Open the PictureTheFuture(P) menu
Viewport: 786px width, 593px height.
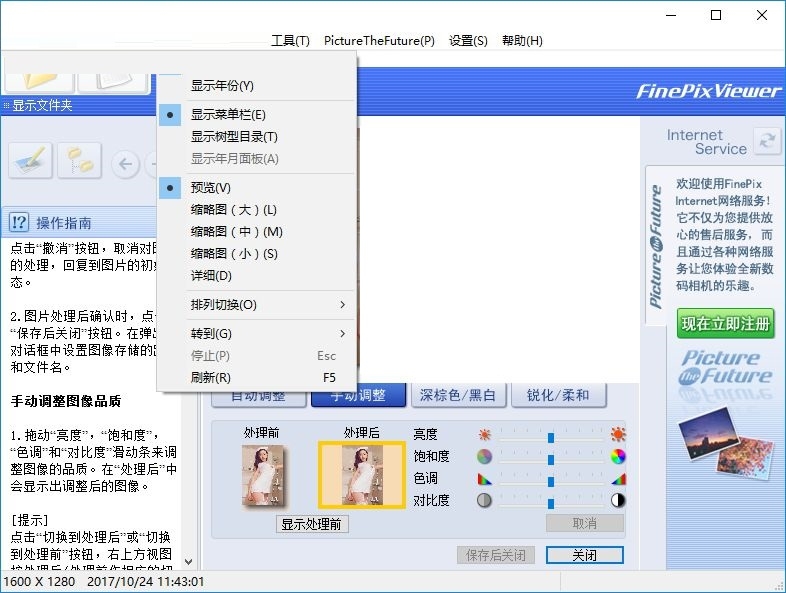click(x=379, y=41)
